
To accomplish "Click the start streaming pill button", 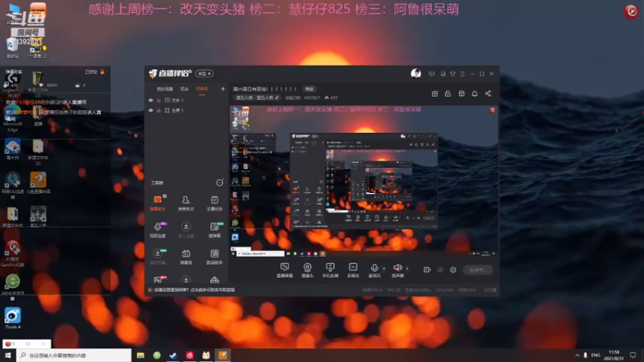I will click(x=477, y=269).
